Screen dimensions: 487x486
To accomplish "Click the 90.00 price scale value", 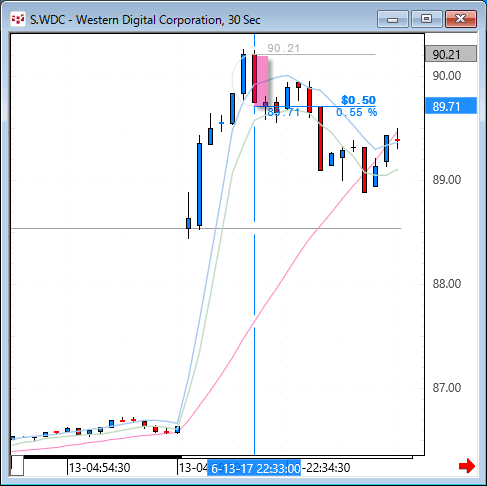I will 447,76.
